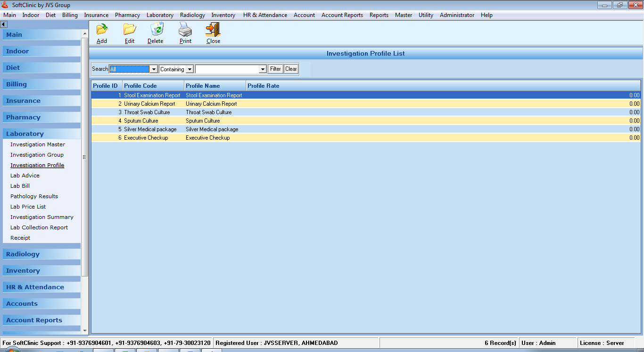This screenshot has width=644, height=352.
Task: Expand the Radiology sidebar section
Action: (x=23, y=254)
